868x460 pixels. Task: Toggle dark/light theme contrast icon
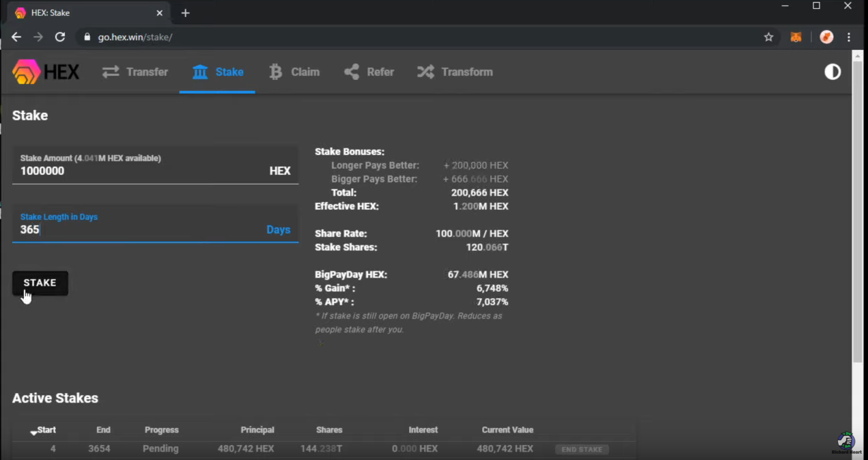pos(832,72)
